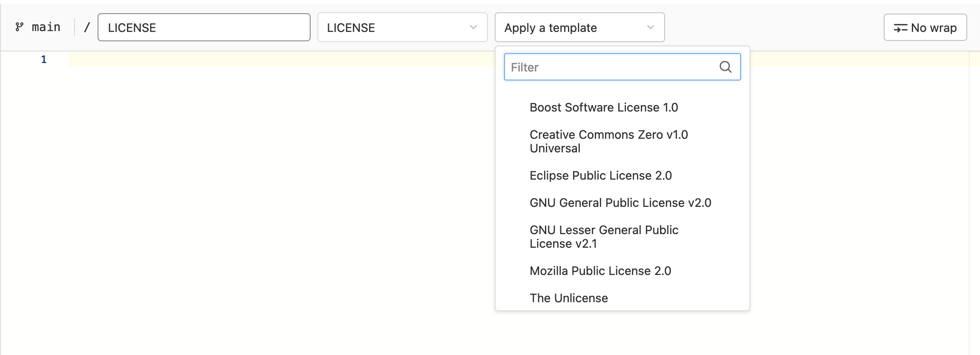Pick Eclipse Public License 2.0 template
This screenshot has height=355, width=980.
click(600, 175)
